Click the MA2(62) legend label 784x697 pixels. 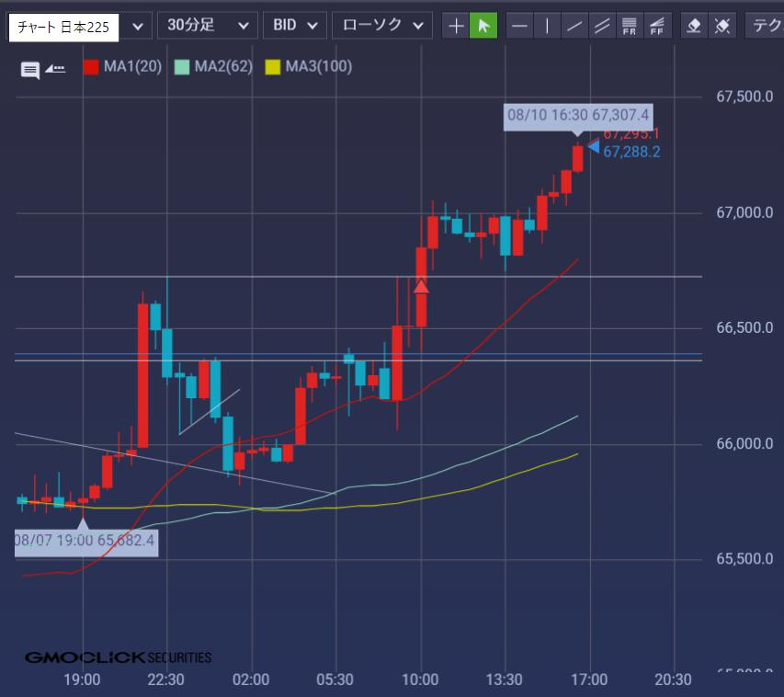point(223,66)
